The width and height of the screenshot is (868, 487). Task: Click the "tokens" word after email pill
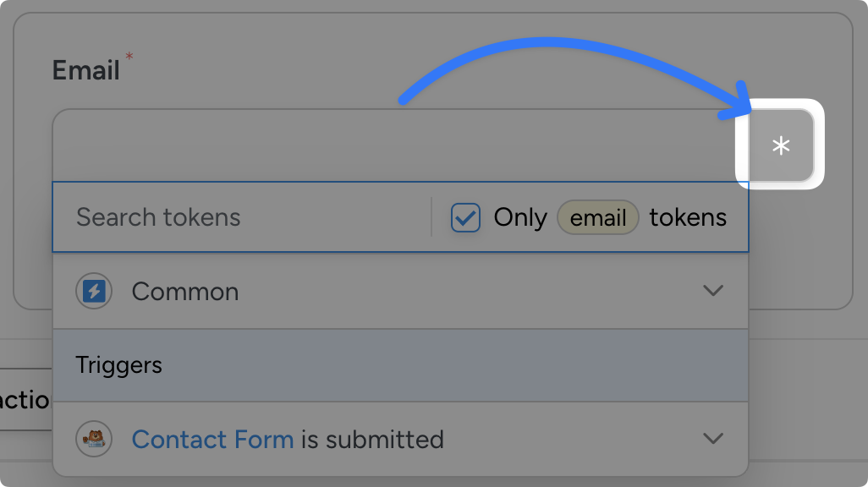688,217
